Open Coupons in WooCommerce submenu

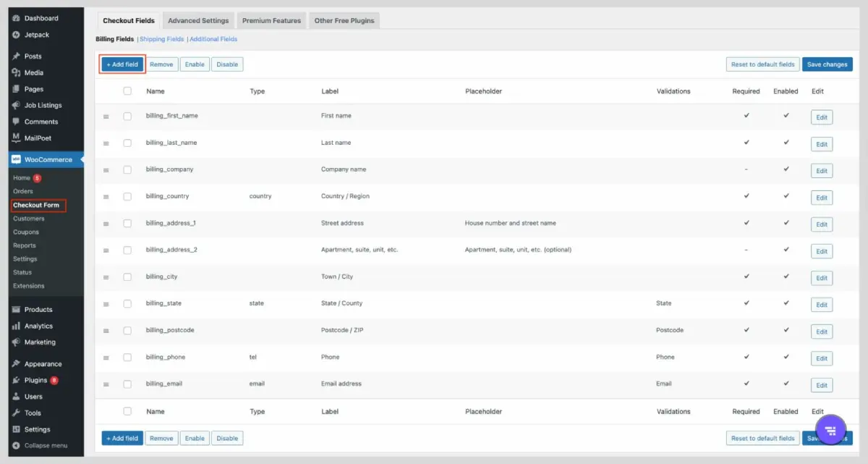pyautogui.click(x=26, y=232)
